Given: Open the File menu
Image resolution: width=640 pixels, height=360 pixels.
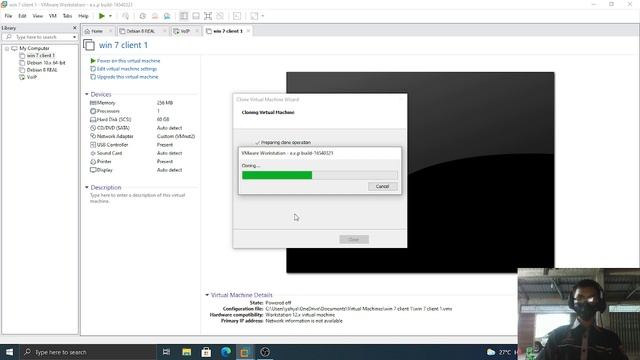Looking at the screenshot, I should [8, 16].
